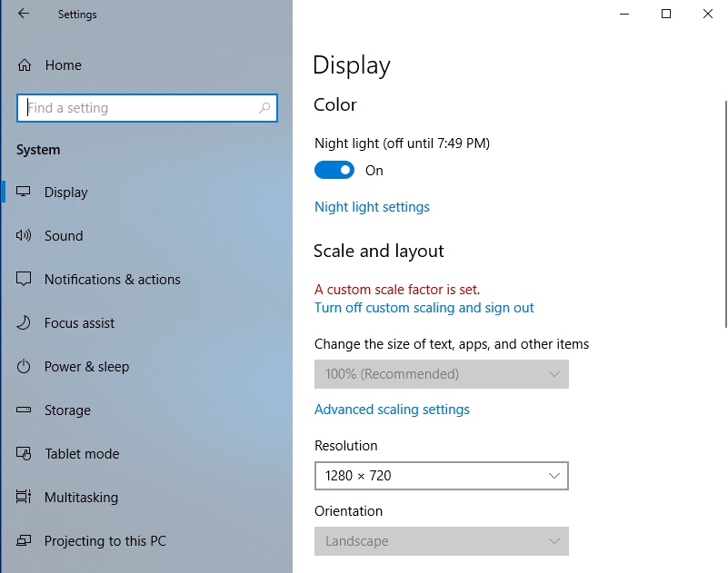728x573 pixels.
Task: Click the back arrow icon
Action: [x=24, y=14]
